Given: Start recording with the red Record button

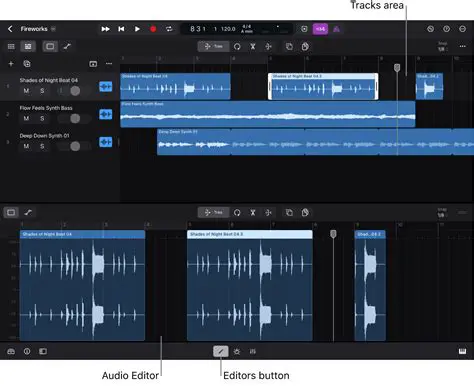Looking at the screenshot, I should click(x=153, y=29).
